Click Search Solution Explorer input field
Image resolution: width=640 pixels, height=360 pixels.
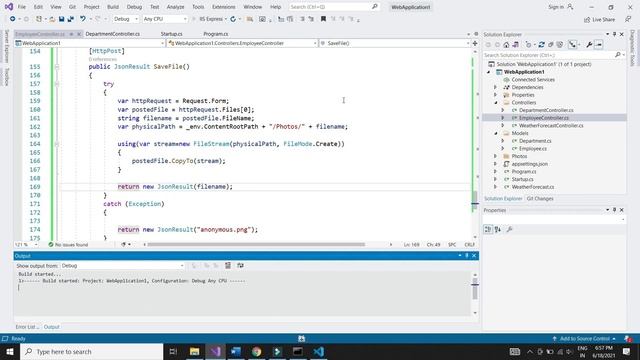click(x=549, y=55)
